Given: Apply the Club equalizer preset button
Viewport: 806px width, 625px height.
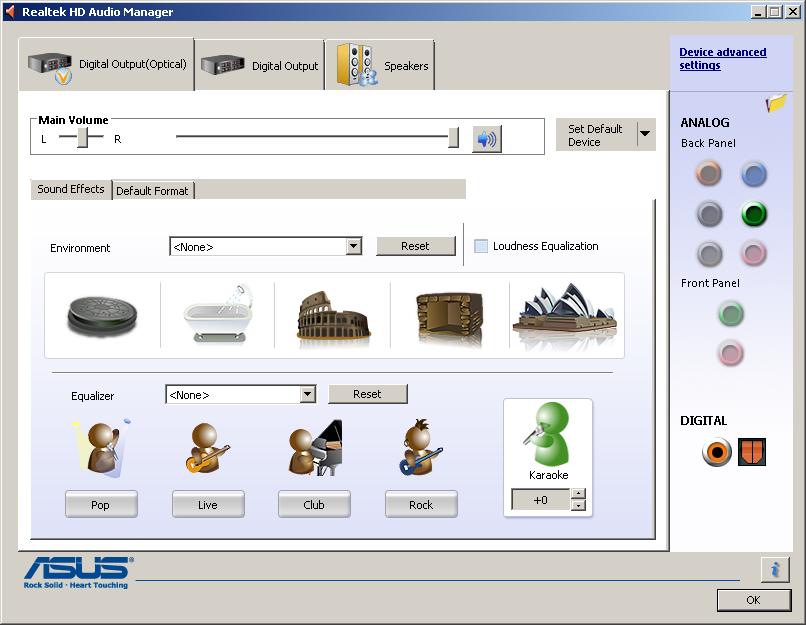Looking at the screenshot, I should pyautogui.click(x=314, y=504).
